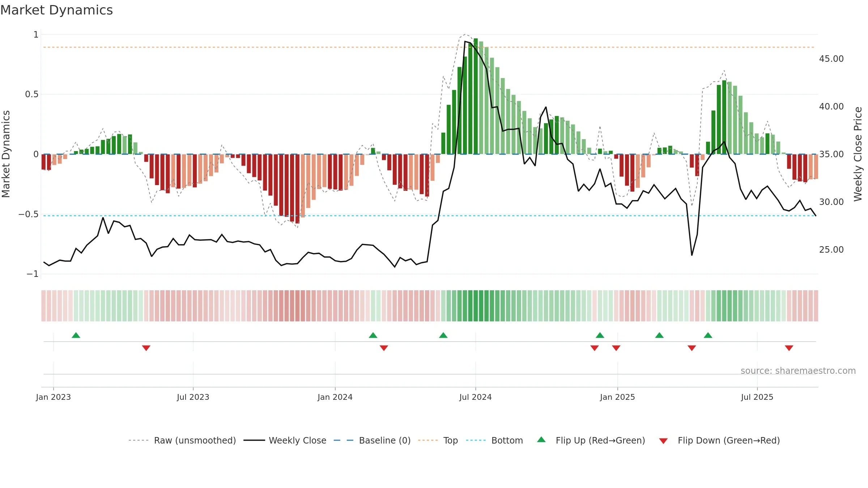Click the Jul 2024 axis label

476,397
